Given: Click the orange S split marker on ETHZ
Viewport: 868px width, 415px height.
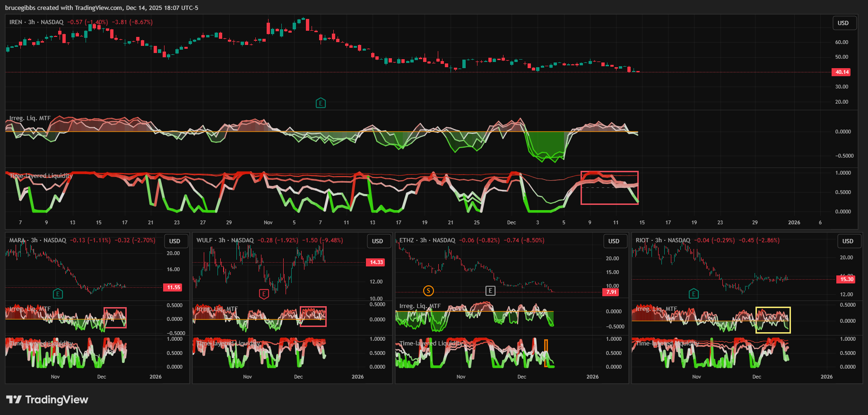Looking at the screenshot, I should click(x=428, y=291).
